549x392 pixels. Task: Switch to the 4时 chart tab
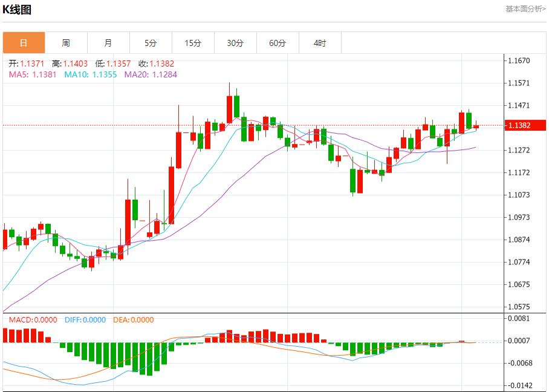point(320,43)
